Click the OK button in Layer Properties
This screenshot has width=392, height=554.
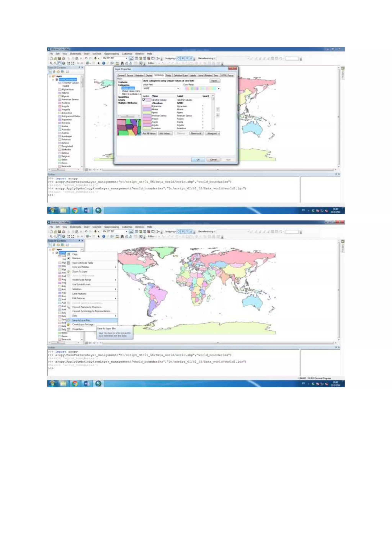click(x=198, y=160)
